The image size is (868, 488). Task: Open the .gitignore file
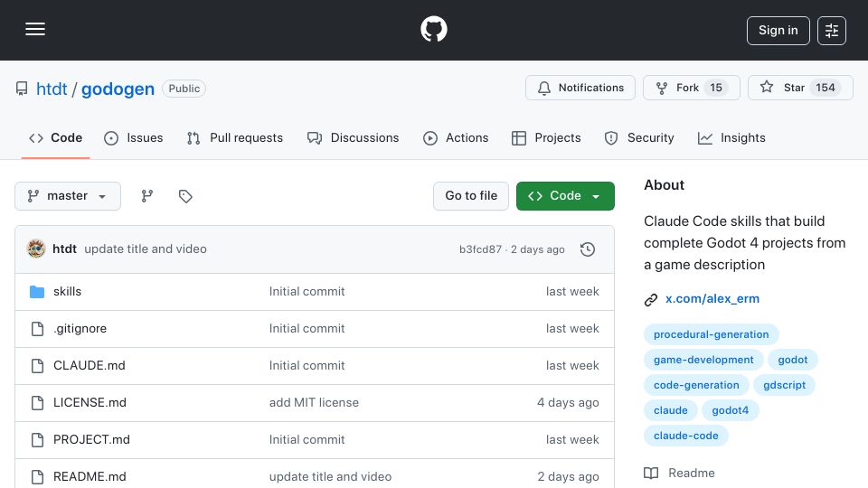[80, 329]
